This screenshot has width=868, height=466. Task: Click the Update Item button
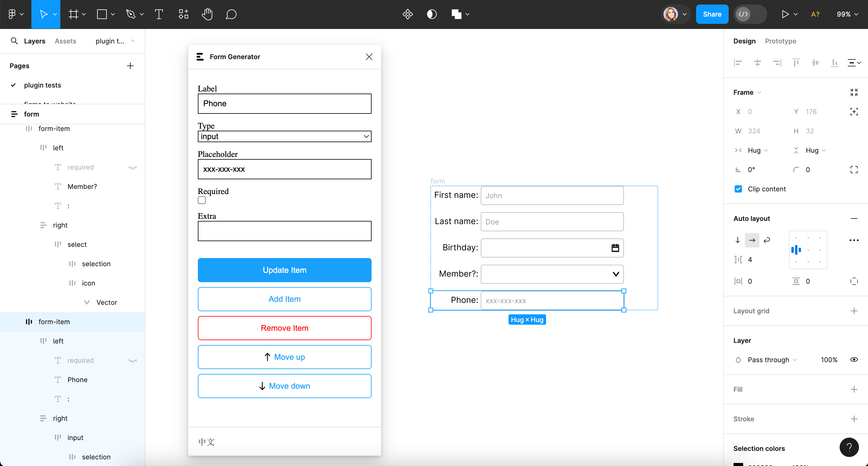pyautogui.click(x=284, y=270)
